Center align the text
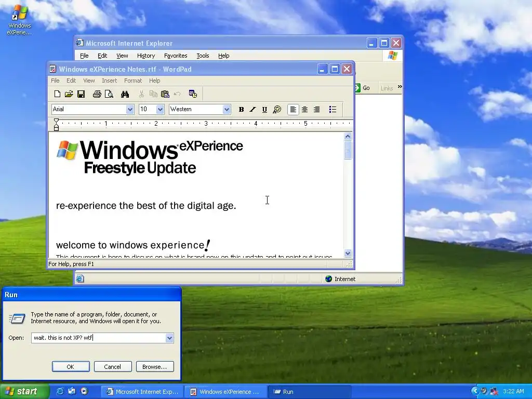The width and height of the screenshot is (532, 399). coord(304,109)
